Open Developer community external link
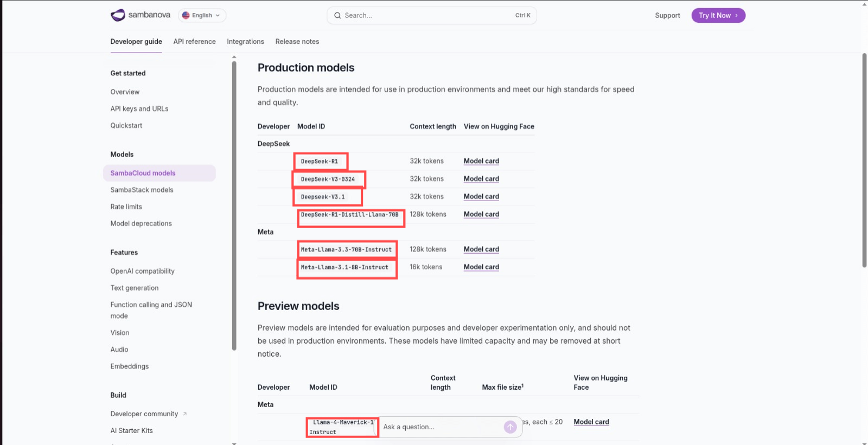 [x=144, y=414]
